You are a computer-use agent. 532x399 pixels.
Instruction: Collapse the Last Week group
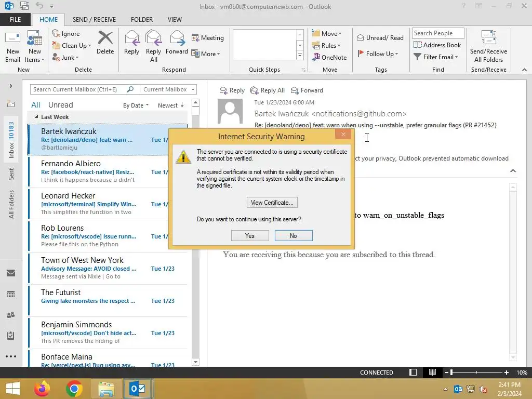(x=36, y=116)
